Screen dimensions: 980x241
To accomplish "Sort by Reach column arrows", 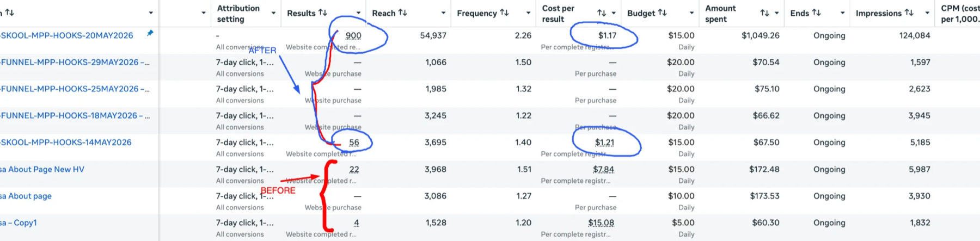I will [x=403, y=13].
